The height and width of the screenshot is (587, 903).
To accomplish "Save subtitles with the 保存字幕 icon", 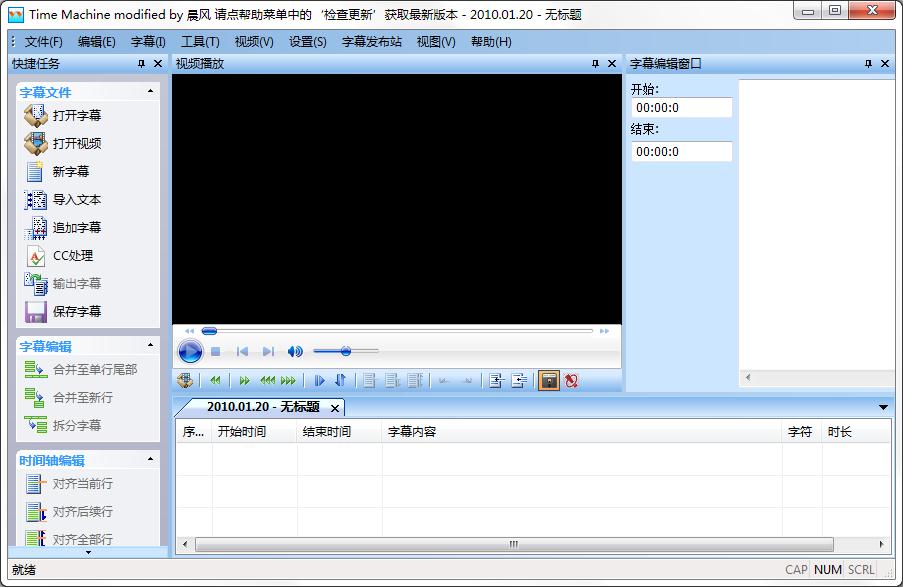I will (36, 311).
